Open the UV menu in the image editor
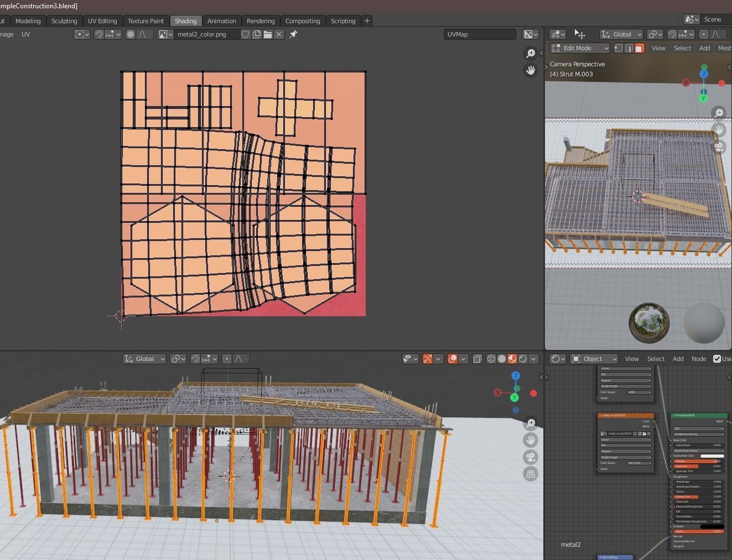732x560 pixels. 26,34
